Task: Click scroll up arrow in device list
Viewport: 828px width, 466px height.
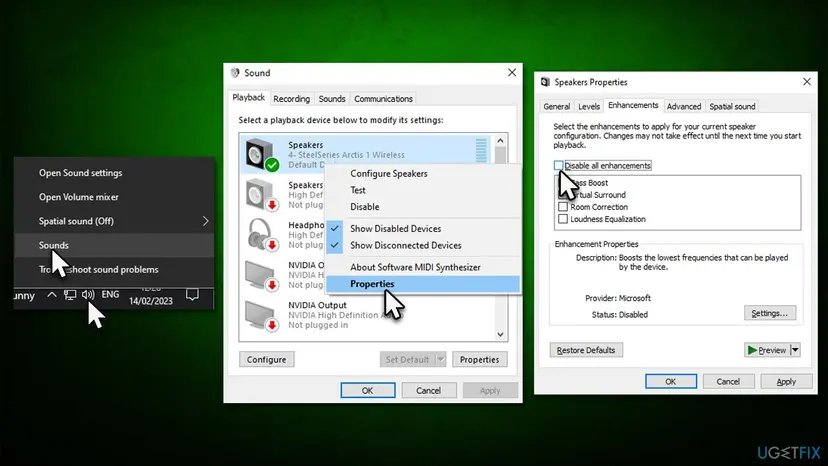Action: (x=500, y=141)
